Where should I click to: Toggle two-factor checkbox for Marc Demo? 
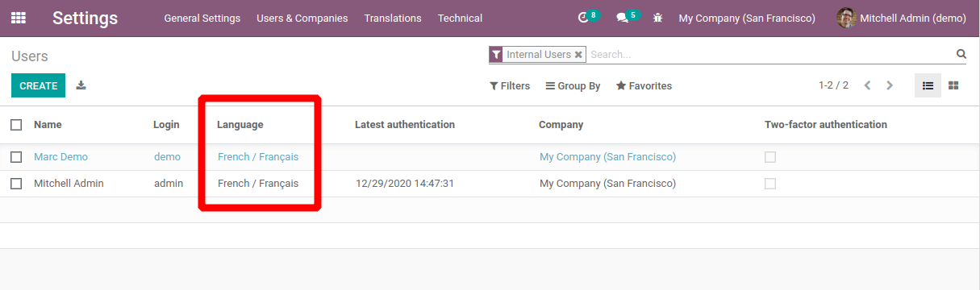pos(770,157)
